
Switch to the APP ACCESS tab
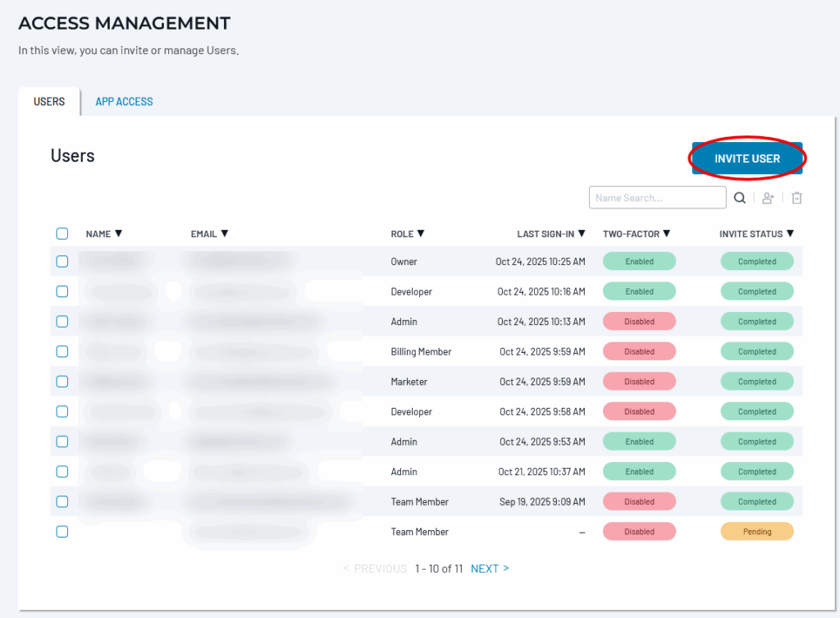(x=124, y=102)
